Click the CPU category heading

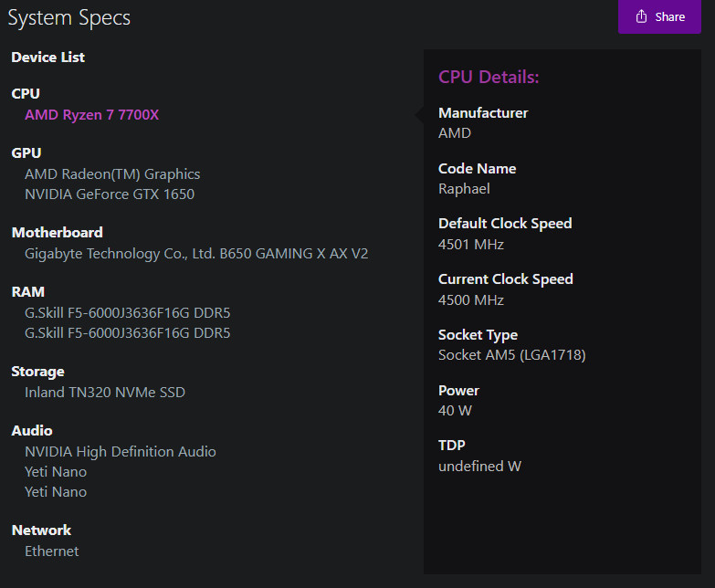[26, 93]
